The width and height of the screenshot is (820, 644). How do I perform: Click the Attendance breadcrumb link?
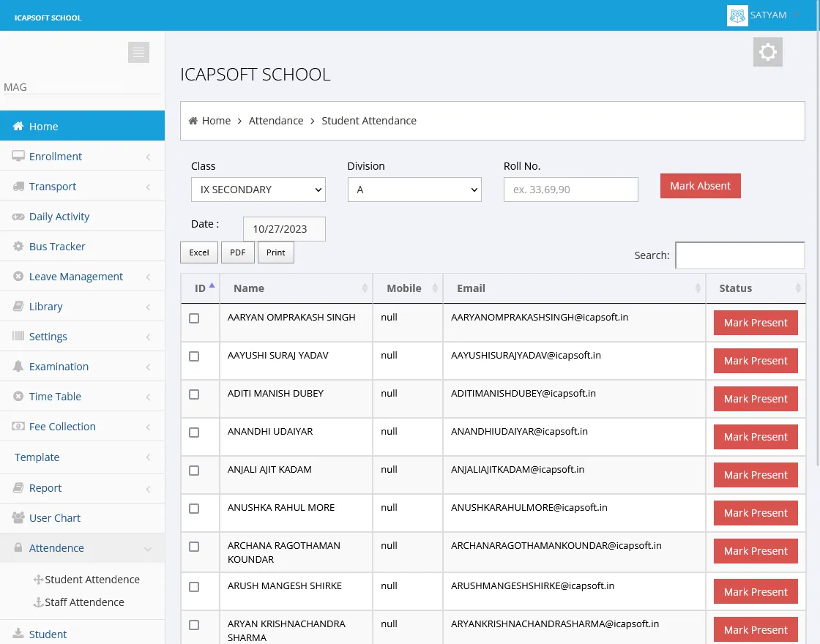pyautogui.click(x=276, y=121)
